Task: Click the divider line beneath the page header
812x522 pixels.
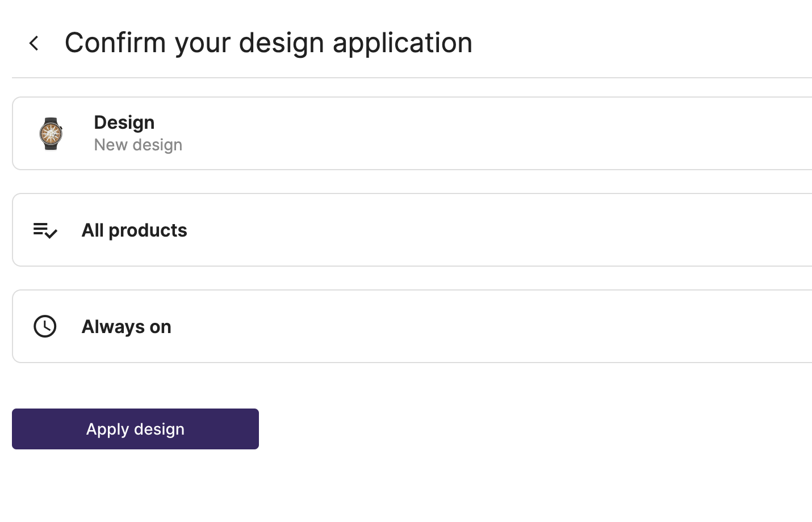Action: [x=412, y=78]
